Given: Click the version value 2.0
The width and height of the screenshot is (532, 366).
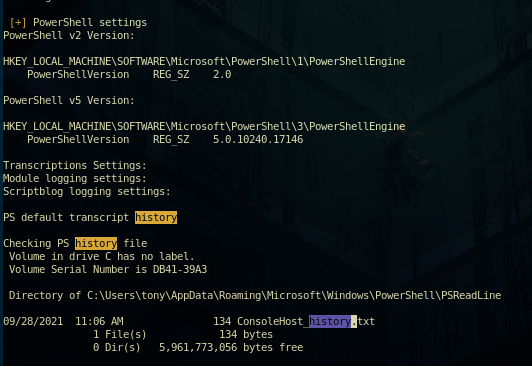Looking at the screenshot, I should [x=222, y=74].
